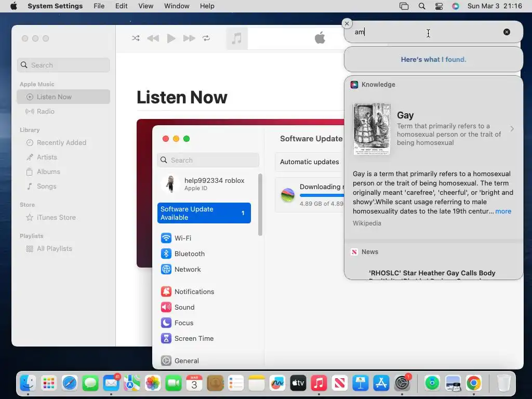Toggle shuffle in Music toolbar

point(136,38)
